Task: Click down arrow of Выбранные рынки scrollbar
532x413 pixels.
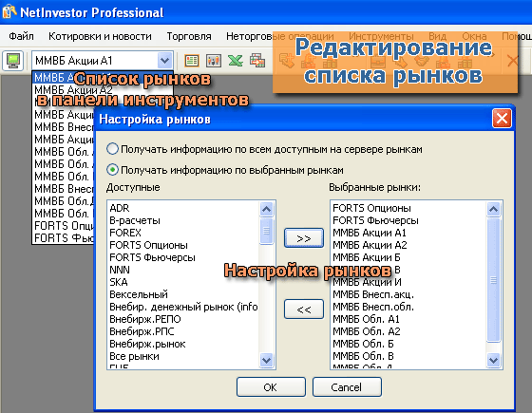Action: tap(493, 360)
